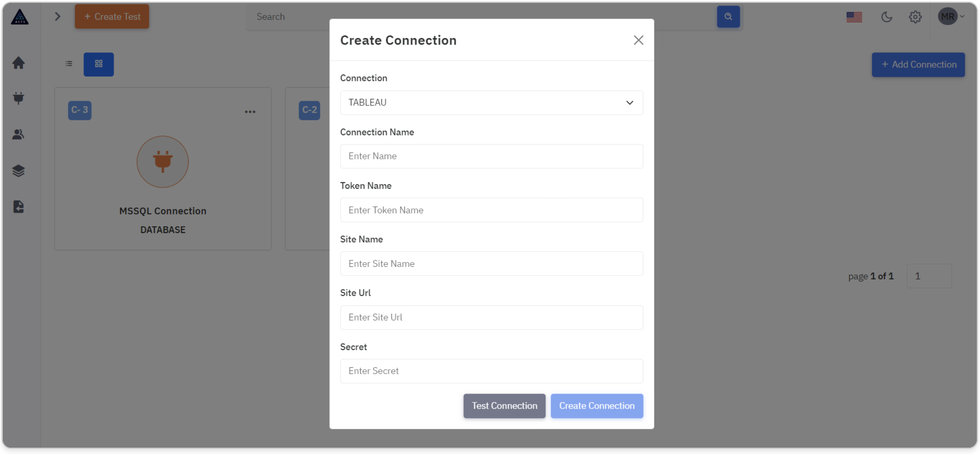Screen dimensions: 980x456
Task: Switch to list view
Action: click(69, 64)
